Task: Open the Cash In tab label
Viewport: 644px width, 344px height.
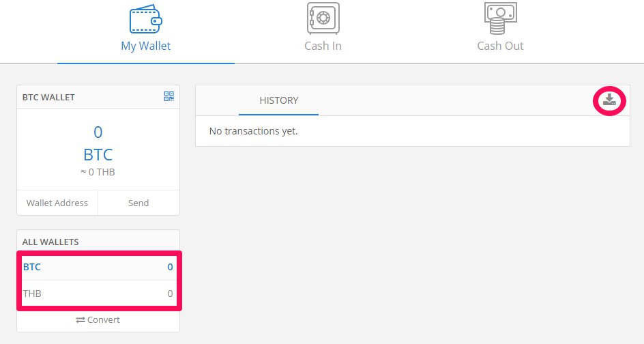Action: pos(323,46)
